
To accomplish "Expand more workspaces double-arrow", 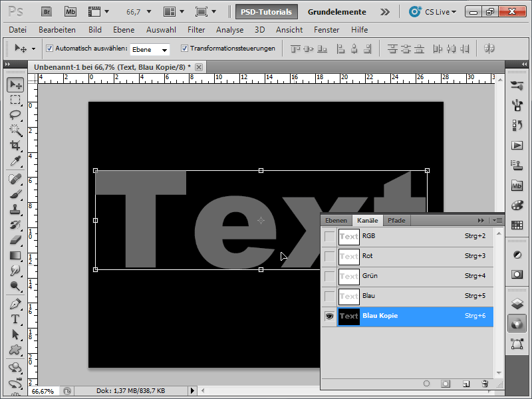I will 385,12.
